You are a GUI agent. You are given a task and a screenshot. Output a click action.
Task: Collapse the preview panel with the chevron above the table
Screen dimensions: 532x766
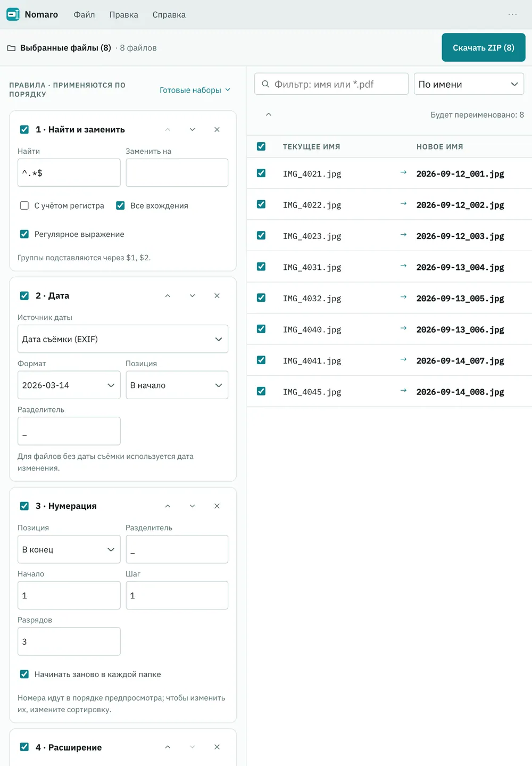click(x=269, y=114)
